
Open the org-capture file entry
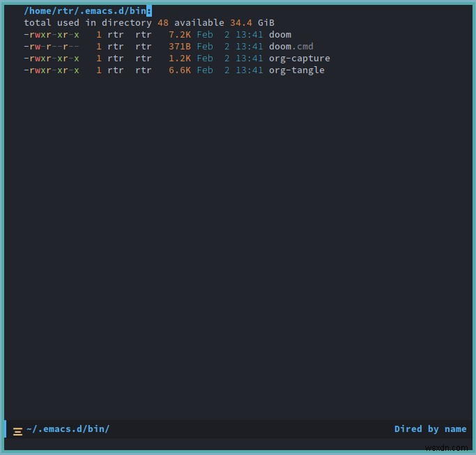pos(299,59)
